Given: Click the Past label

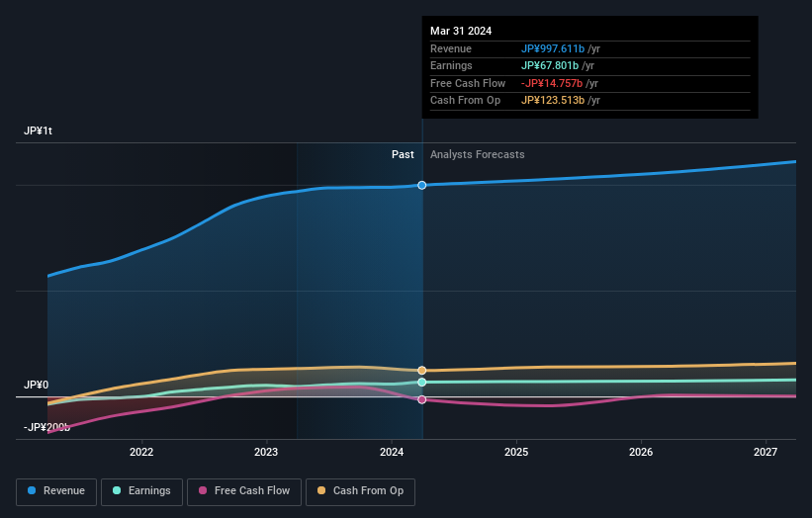Looking at the screenshot, I should (403, 155).
